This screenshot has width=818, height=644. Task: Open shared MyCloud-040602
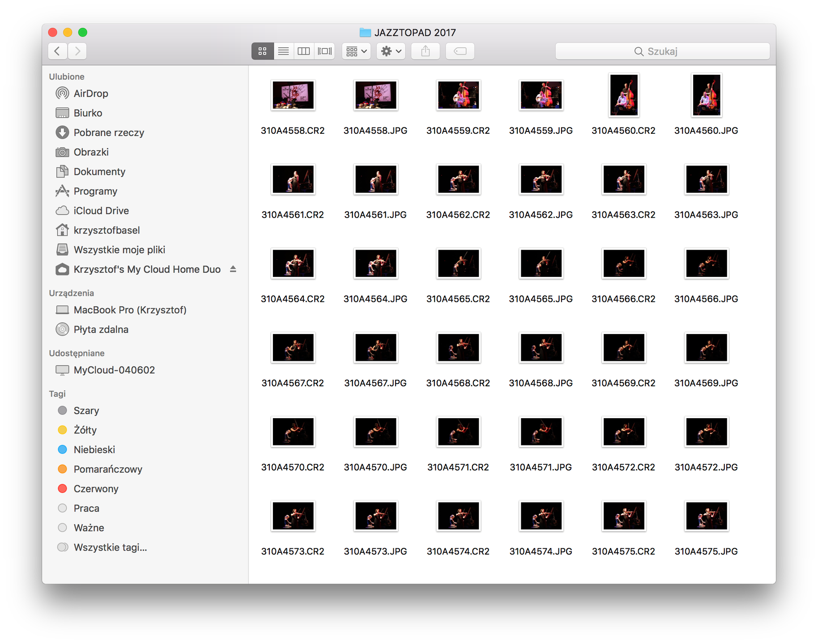point(105,370)
